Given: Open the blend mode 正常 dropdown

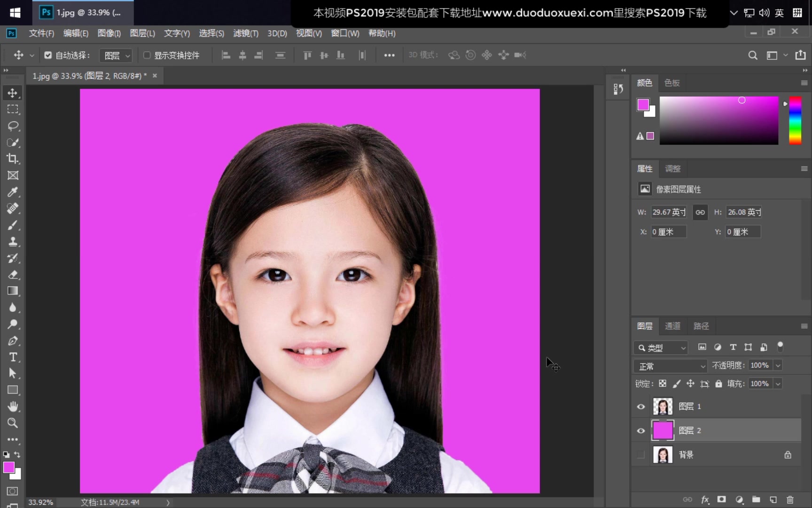Looking at the screenshot, I should coord(671,366).
